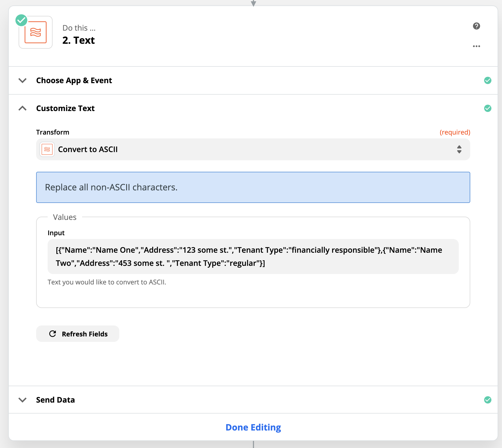This screenshot has width=502, height=448.
Task: Click the Values group label
Action: pos(65,217)
